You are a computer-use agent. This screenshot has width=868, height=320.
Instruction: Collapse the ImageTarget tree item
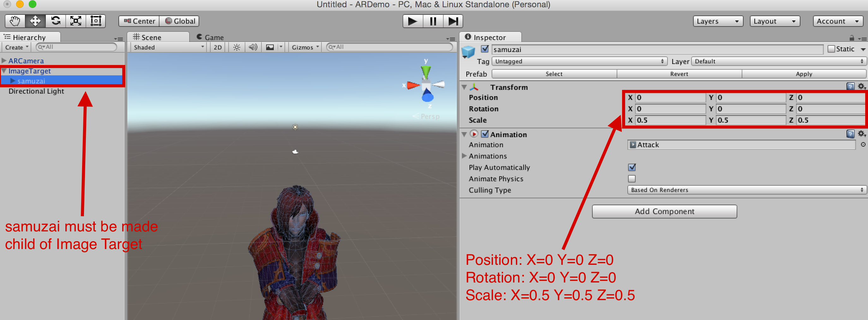pos(4,71)
